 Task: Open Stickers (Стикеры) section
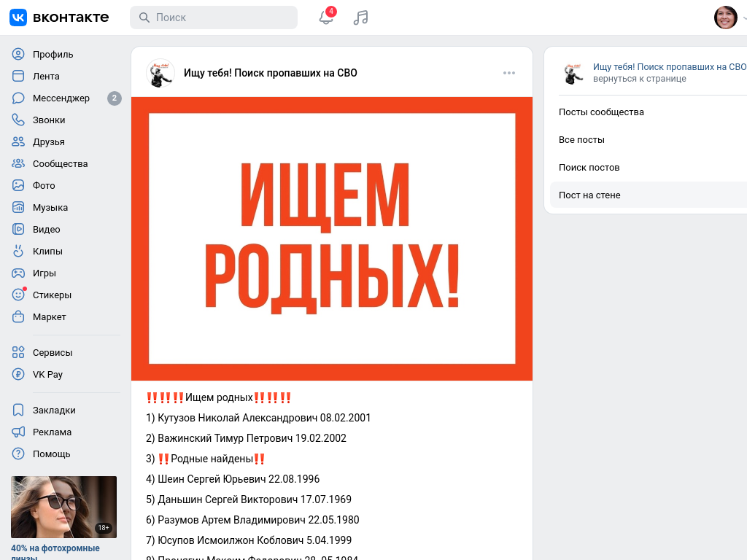tap(51, 295)
